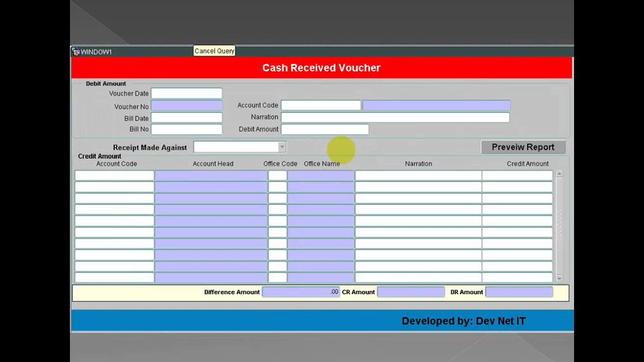Click the Credit Amount column header
The image size is (644, 362).
click(528, 164)
